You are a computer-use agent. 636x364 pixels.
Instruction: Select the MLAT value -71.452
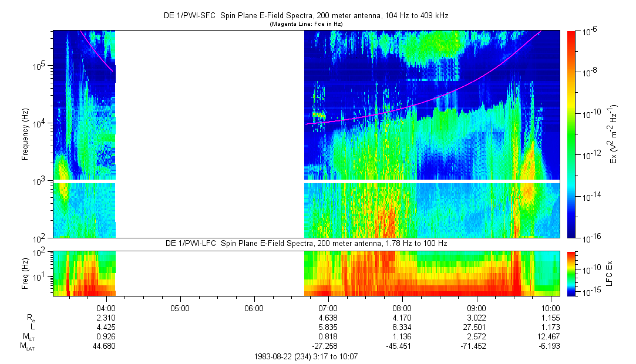(476, 346)
